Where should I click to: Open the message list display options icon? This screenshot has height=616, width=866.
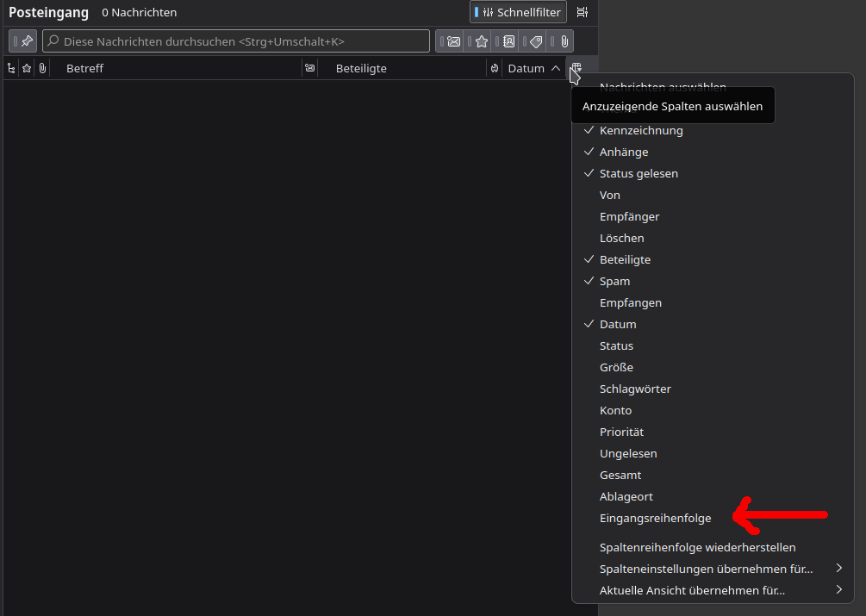tap(583, 12)
